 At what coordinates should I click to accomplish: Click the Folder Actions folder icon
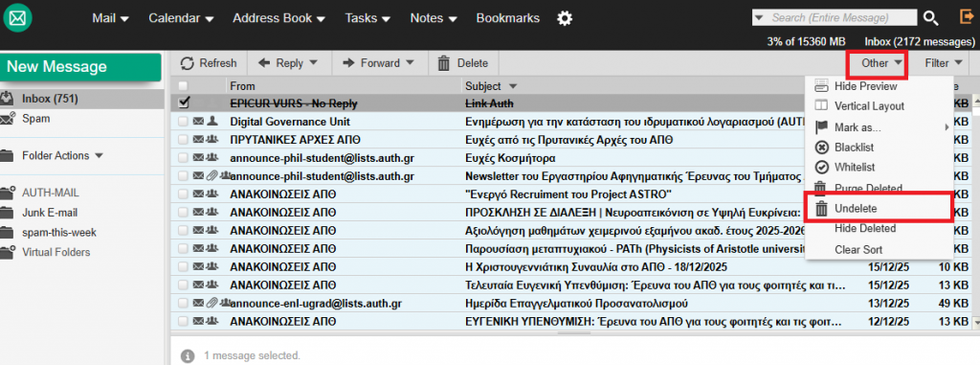(x=7, y=155)
